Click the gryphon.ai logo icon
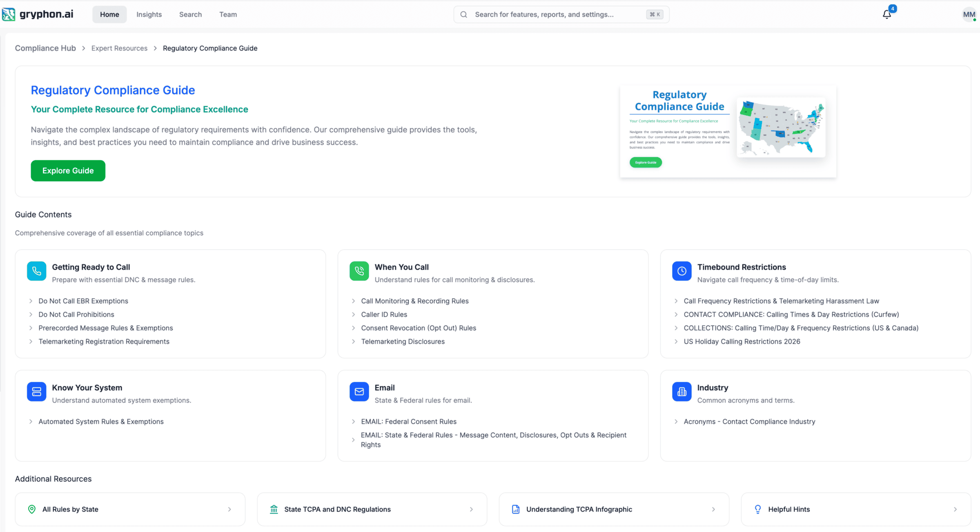Image resolution: width=980 pixels, height=532 pixels. click(9, 14)
